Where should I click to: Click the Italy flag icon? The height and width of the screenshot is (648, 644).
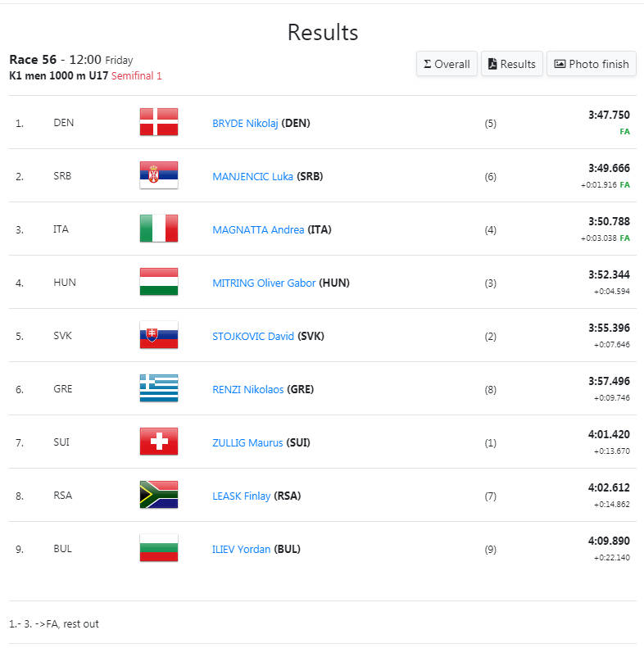pyautogui.click(x=159, y=229)
